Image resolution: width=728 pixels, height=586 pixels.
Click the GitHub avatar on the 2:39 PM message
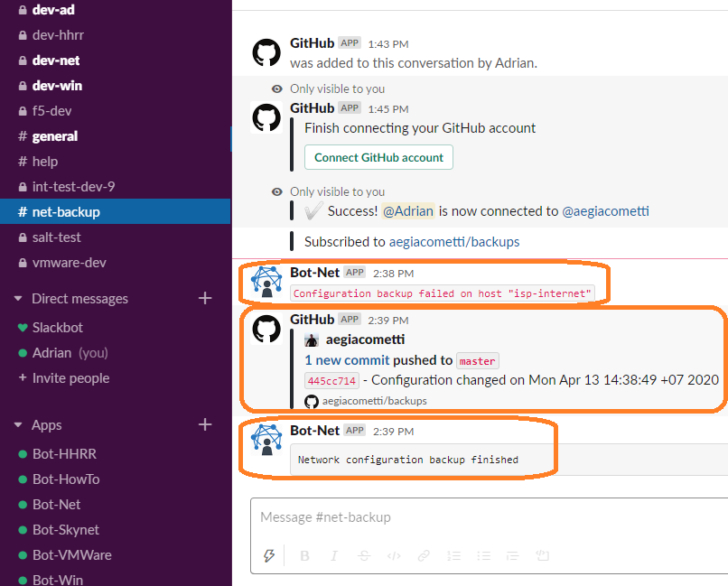(266, 329)
